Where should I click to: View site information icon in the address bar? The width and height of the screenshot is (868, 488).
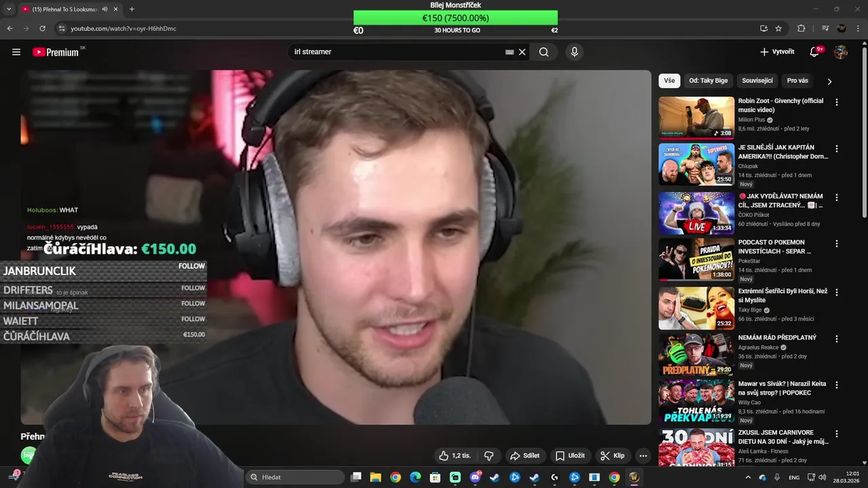(62, 28)
